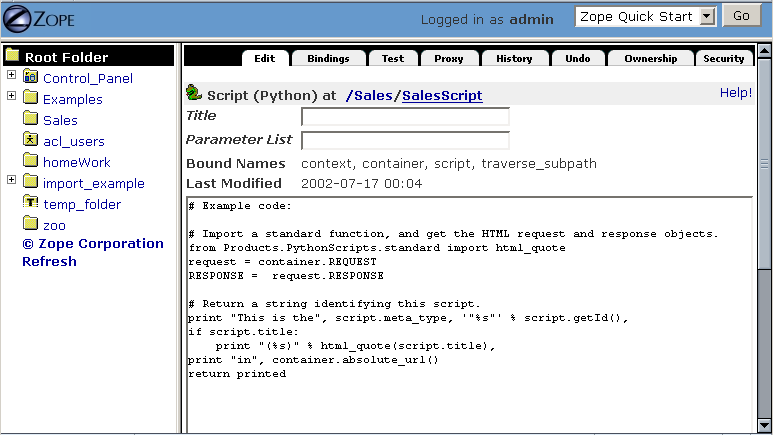Click the Refresh link in sidebar
773x435 pixels.
click(49, 261)
